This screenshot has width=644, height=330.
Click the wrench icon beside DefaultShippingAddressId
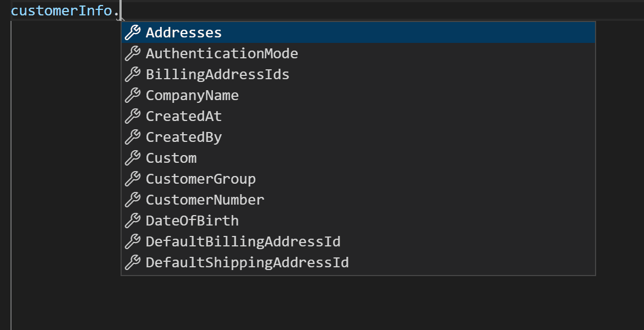(x=133, y=262)
